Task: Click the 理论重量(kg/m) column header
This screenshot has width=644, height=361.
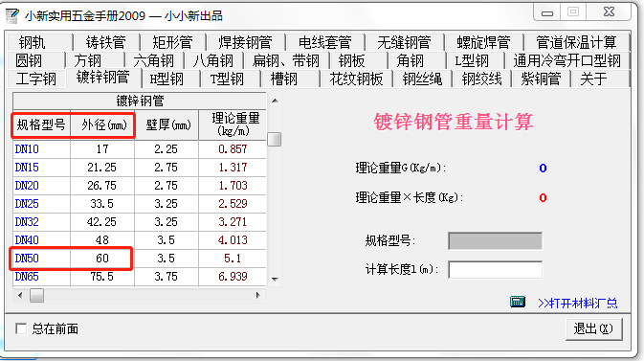Action: pos(233,125)
